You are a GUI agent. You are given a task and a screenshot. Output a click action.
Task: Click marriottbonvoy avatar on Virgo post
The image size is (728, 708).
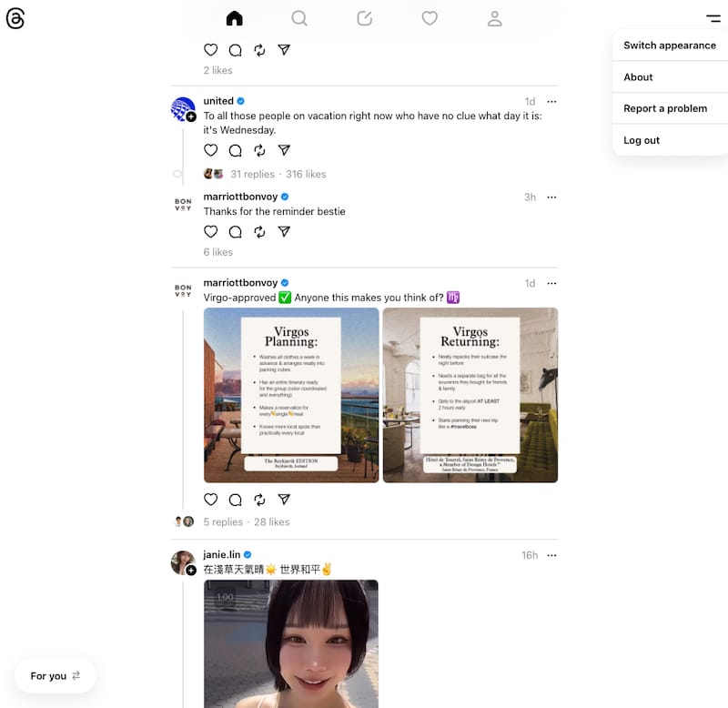point(183,291)
